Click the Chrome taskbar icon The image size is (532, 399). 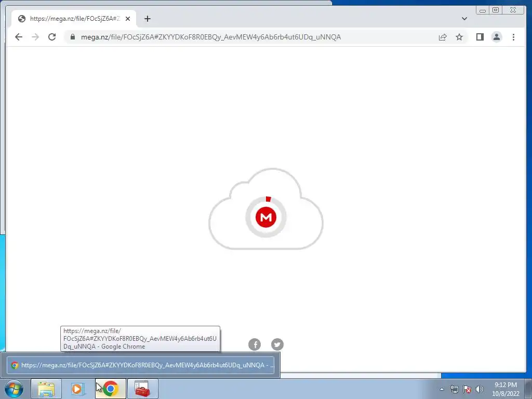coord(110,389)
